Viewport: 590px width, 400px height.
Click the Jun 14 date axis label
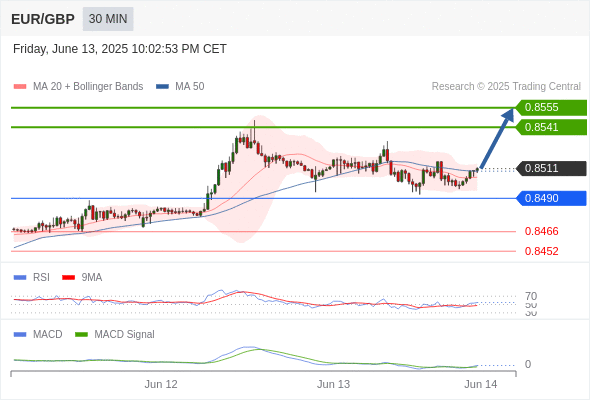[x=481, y=384]
